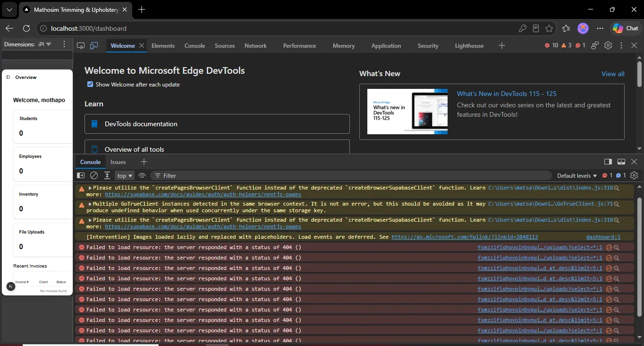This screenshot has height=346, width=644.
Task: Clear the console
Action: [94, 175]
